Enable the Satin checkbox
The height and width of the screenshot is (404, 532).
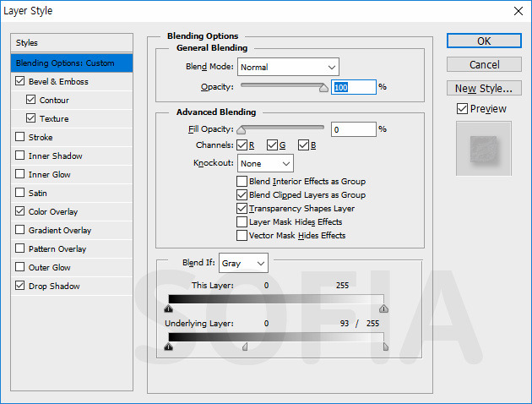20,193
